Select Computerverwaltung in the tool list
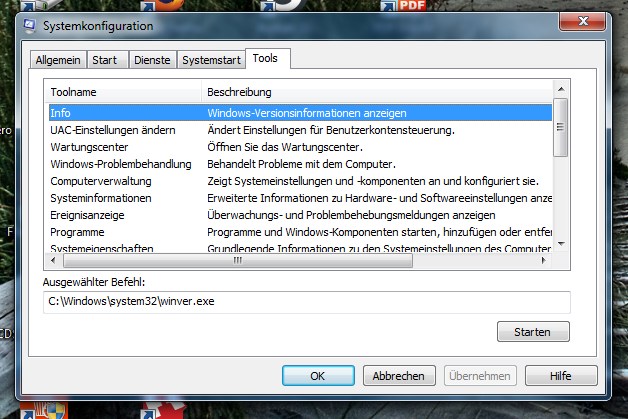Image resolution: width=628 pixels, height=419 pixels. click(x=300, y=181)
